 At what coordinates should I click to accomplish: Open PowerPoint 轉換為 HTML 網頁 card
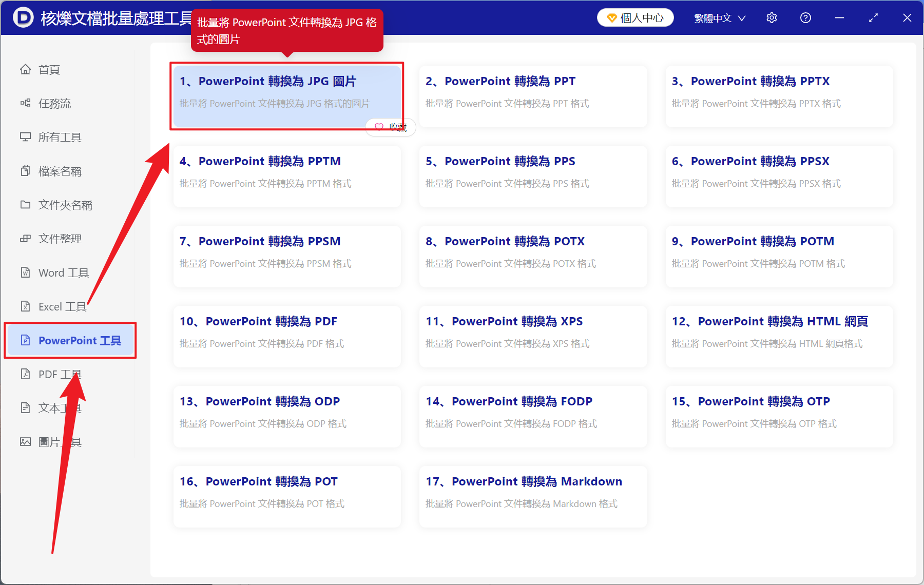point(779,337)
